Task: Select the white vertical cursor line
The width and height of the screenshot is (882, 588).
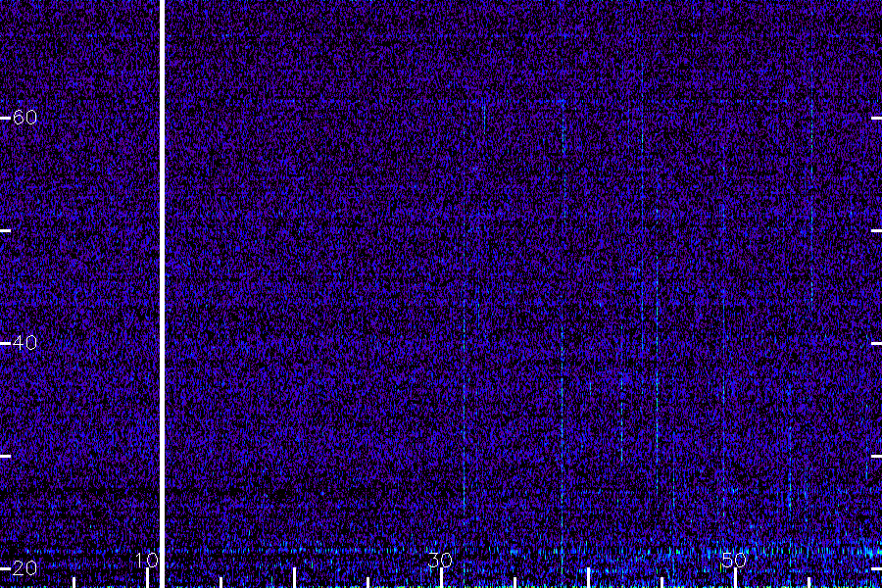Action: [163, 294]
